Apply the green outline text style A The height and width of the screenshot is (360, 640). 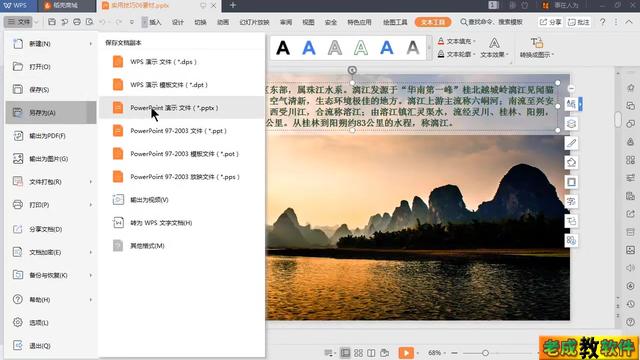click(x=361, y=48)
